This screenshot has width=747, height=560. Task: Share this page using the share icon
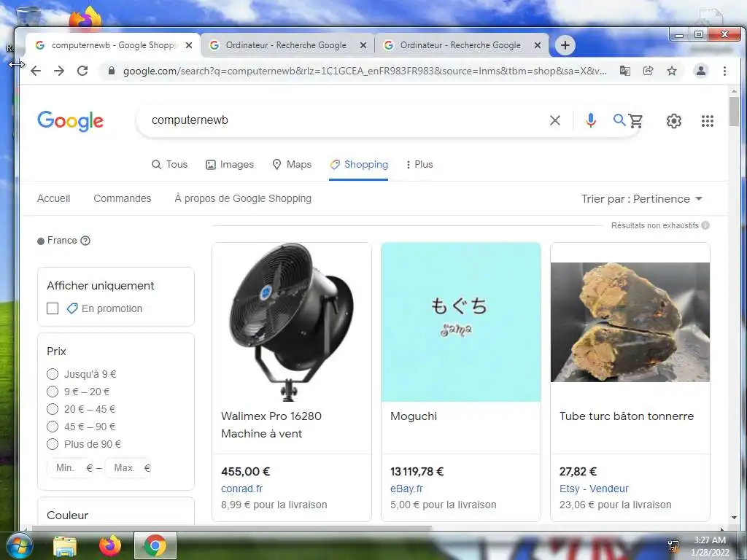click(x=648, y=71)
